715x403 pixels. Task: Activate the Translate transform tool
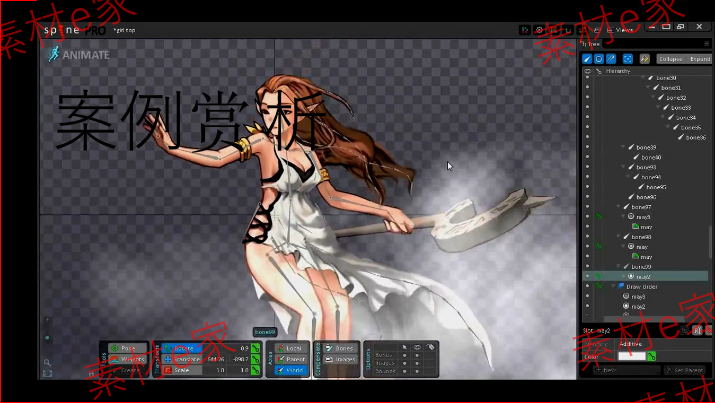click(182, 359)
